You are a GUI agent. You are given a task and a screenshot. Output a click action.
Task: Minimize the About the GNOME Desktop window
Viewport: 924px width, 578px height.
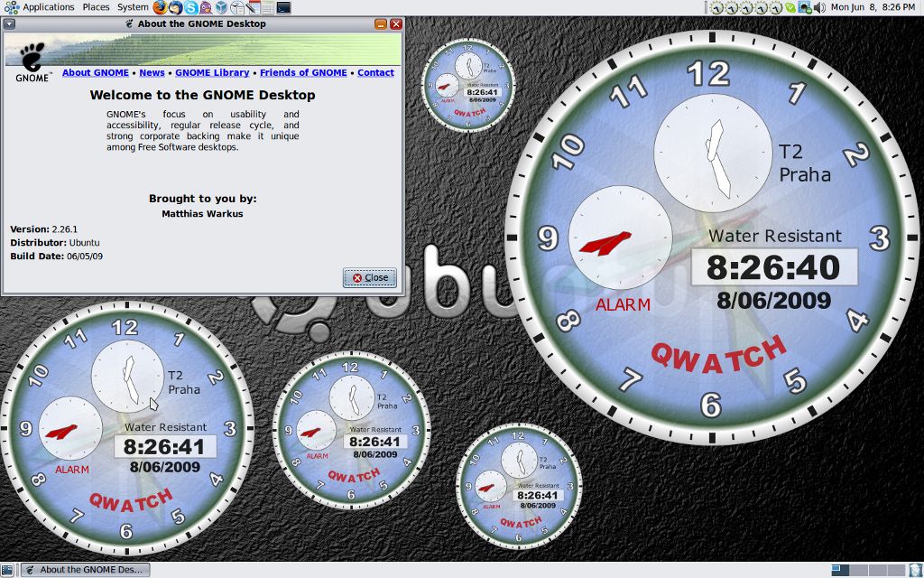381,24
